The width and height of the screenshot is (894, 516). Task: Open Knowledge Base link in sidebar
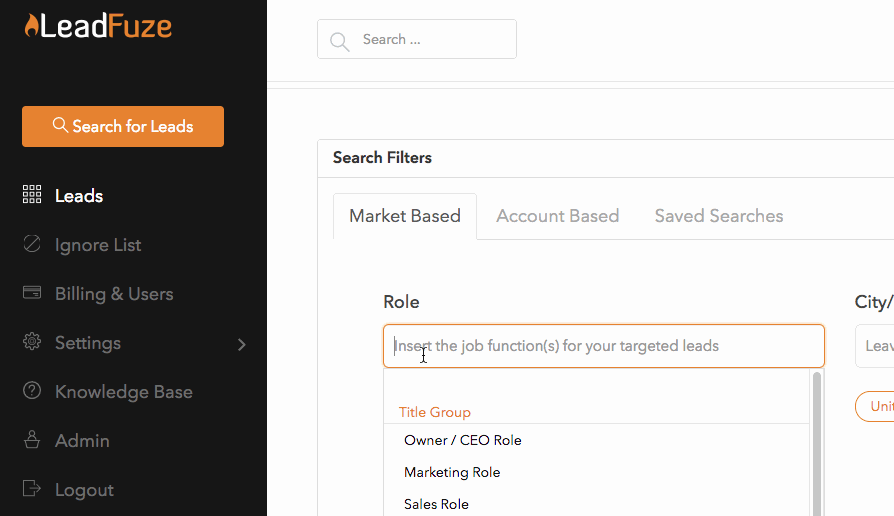tap(123, 392)
